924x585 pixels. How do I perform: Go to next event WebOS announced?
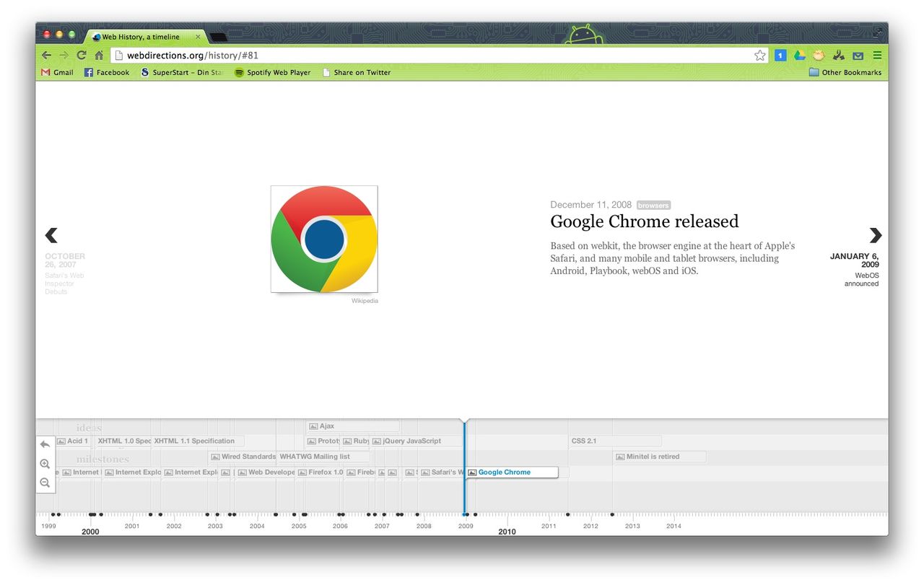(875, 235)
